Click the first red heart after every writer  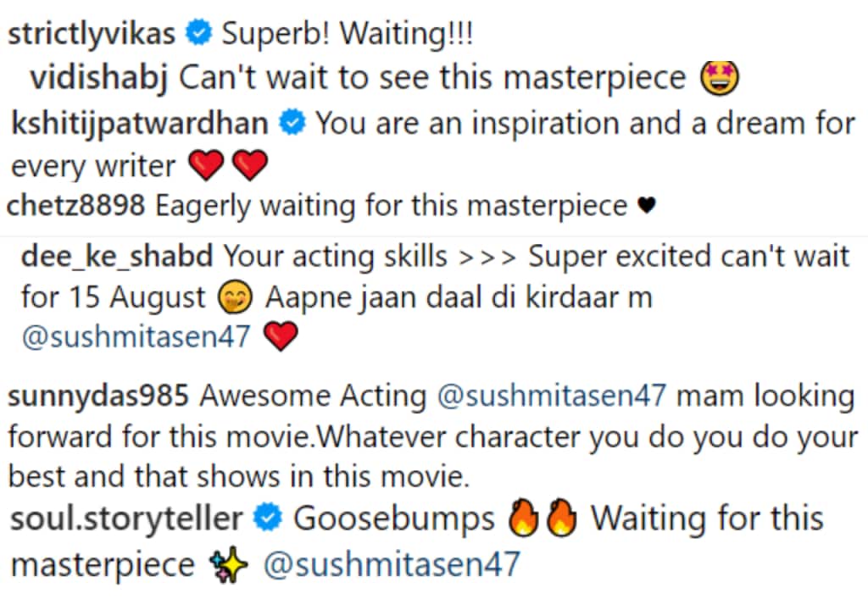click(x=206, y=165)
